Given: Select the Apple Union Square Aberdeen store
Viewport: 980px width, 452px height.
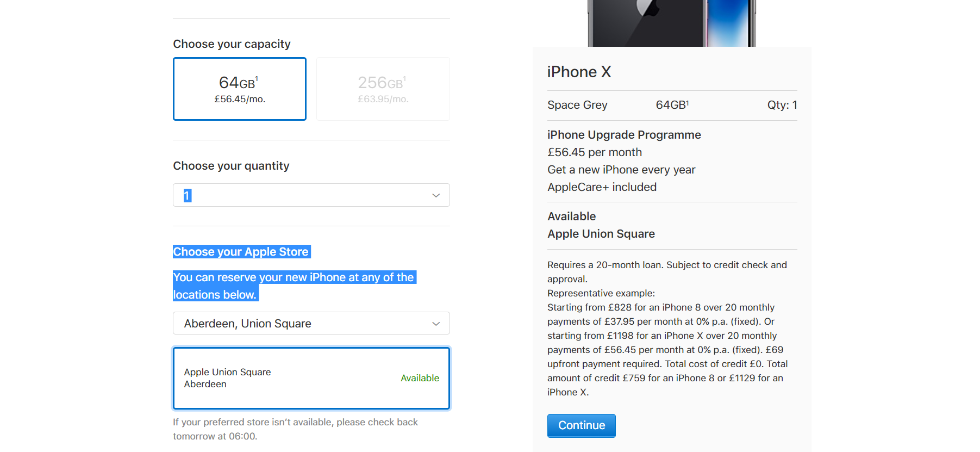Looking at the screenshot, I should pyautogui.click(x=311, y=378).
